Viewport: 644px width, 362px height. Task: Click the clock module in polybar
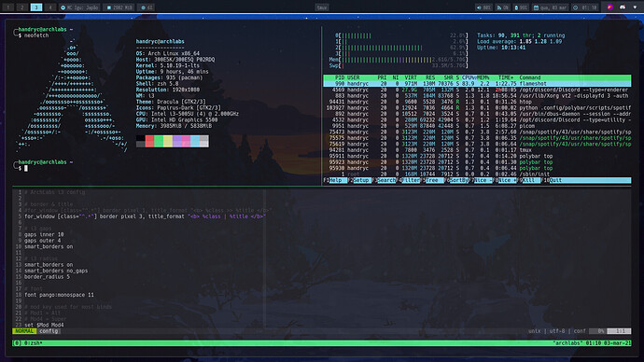point(585,7)
